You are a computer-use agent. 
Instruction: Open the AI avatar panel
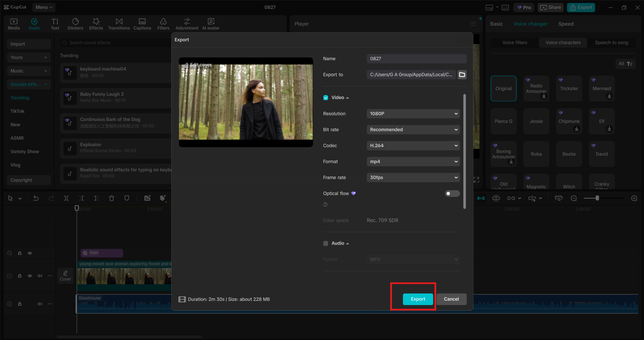coord(211,24)
